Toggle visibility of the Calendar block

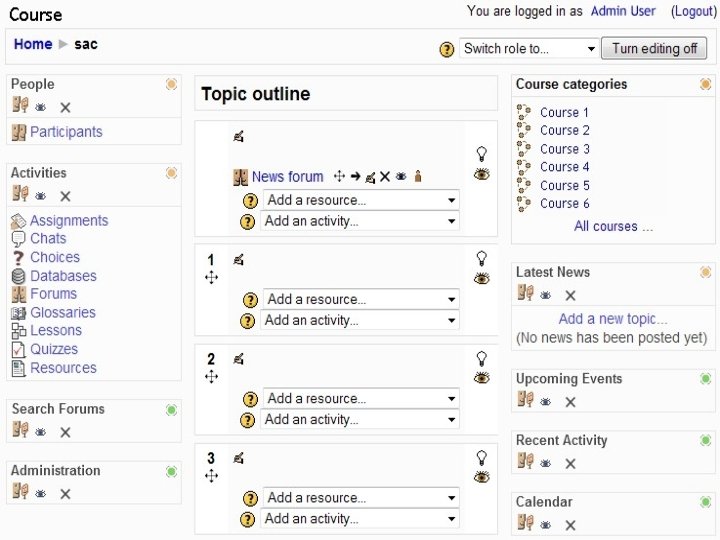(545, 525)
